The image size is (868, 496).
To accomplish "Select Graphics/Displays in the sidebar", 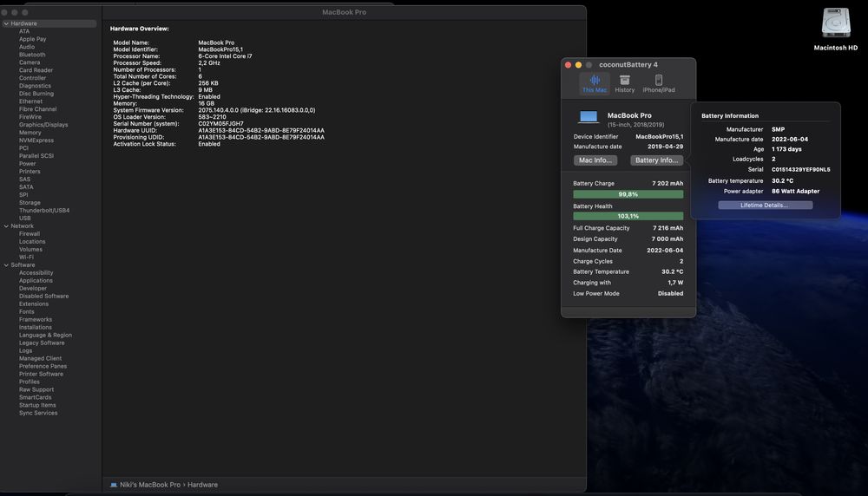I will [43, 124].
